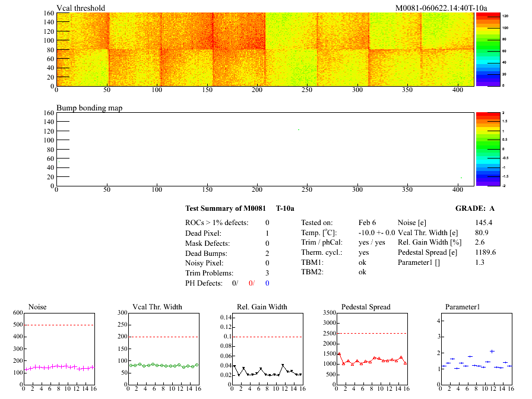532x399 pixels.
Task: Click the Vcal threshold heat map
Action: pos(265,49)
